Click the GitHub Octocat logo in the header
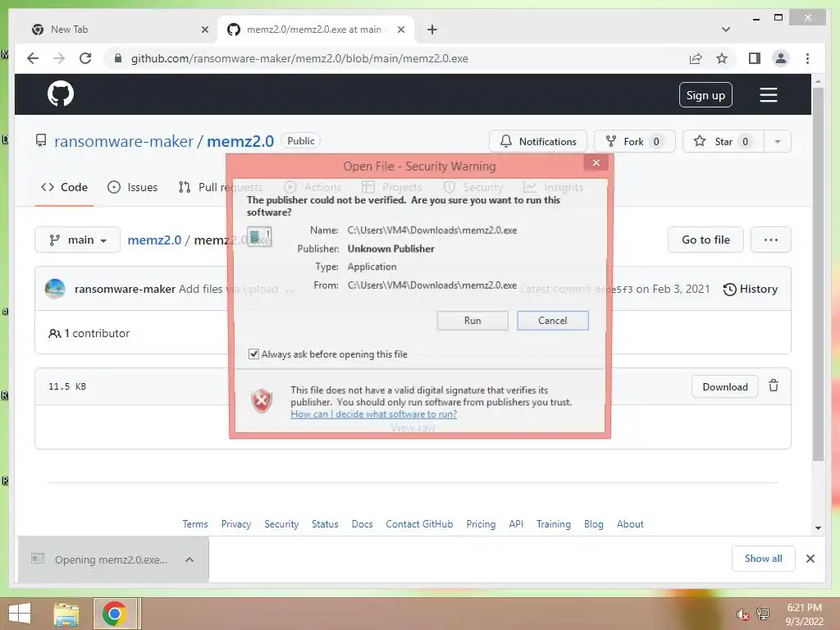This screenshot has height=630, width=840. [x=61, y=94]
